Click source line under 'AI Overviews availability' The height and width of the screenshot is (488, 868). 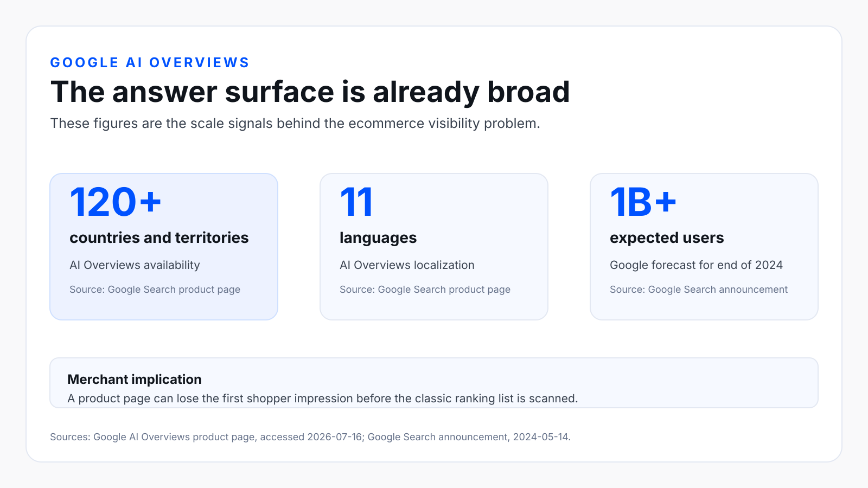click(x=155, y=290)
